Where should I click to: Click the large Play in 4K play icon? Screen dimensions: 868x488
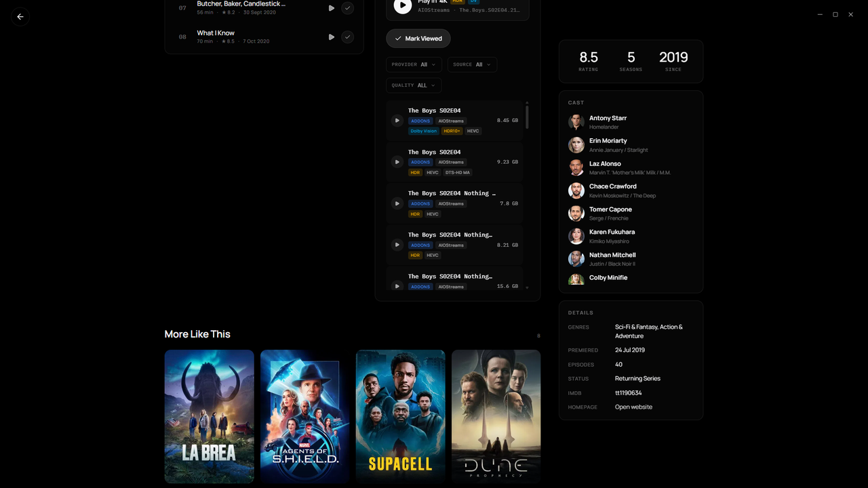click(x=403, y=5)
